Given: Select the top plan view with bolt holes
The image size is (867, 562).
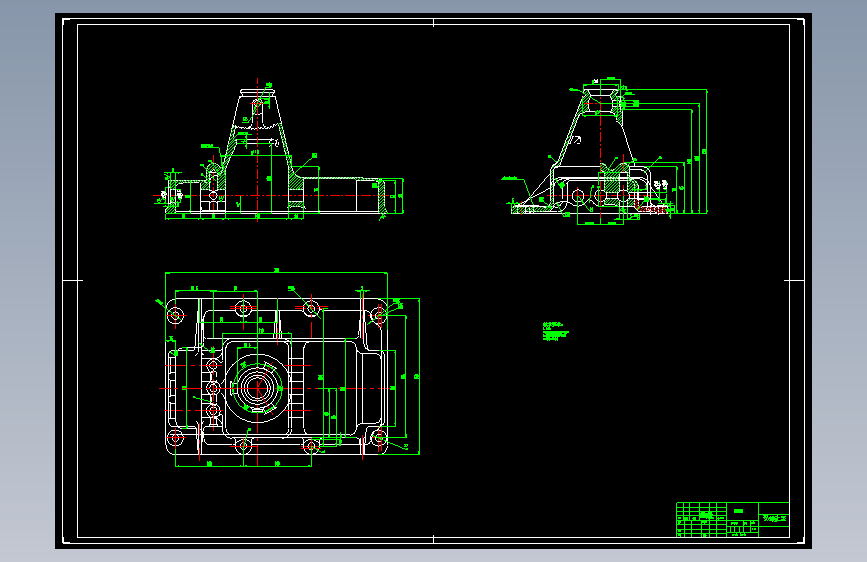Looking at the screenshot, I should (288, 368).
